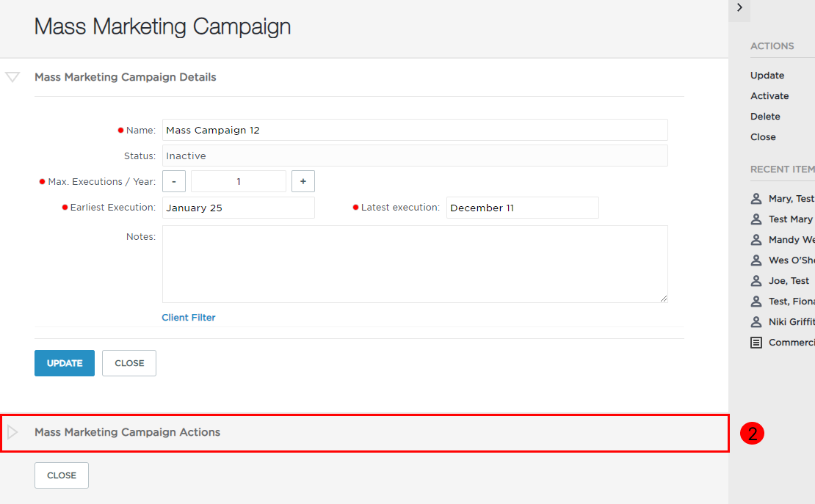
Task: Select person icon next to Wes O'Sh
Action: coord(756,260)
